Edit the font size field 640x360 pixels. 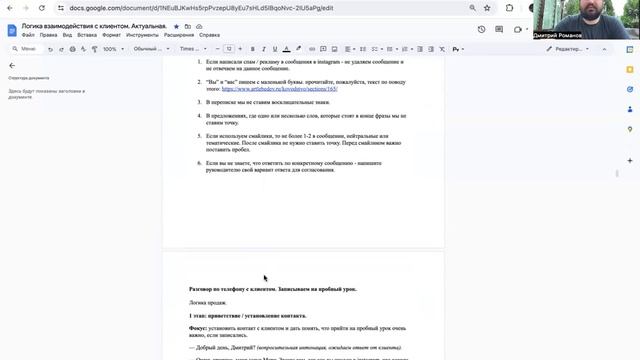[229, 49]
